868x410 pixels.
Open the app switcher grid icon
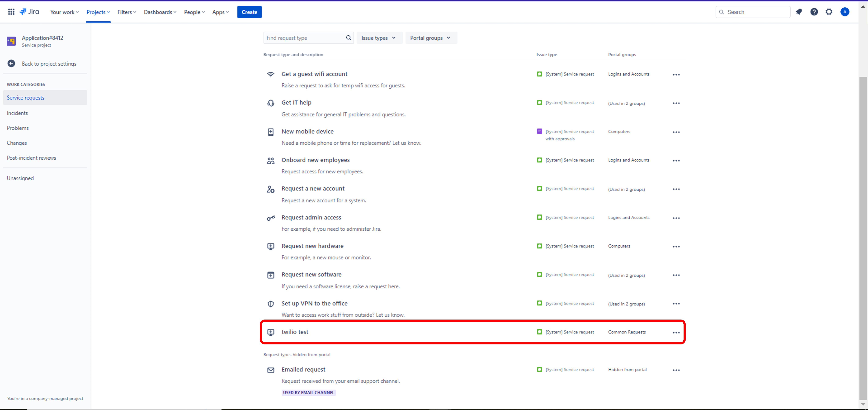(x=11, y=12)
